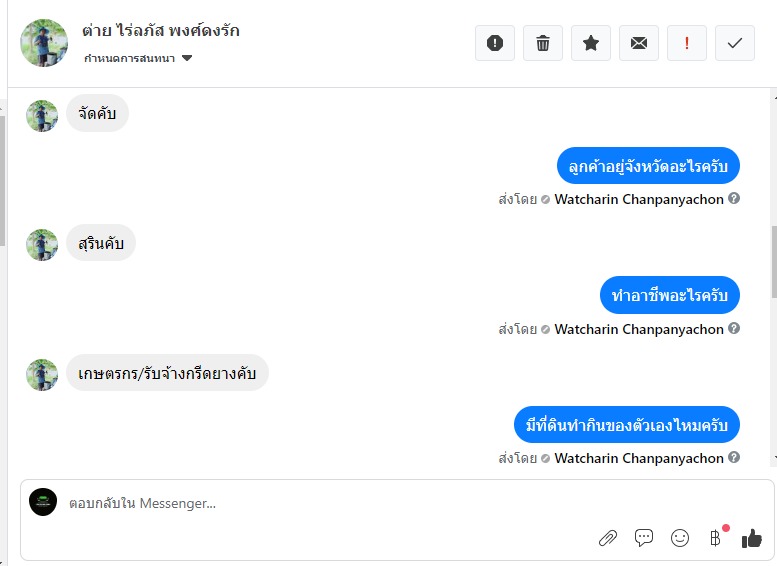Screen dimensions: 777x566
Task: Click sender name under ทำอาชีพอะไรครับ message
Action: 638,329
